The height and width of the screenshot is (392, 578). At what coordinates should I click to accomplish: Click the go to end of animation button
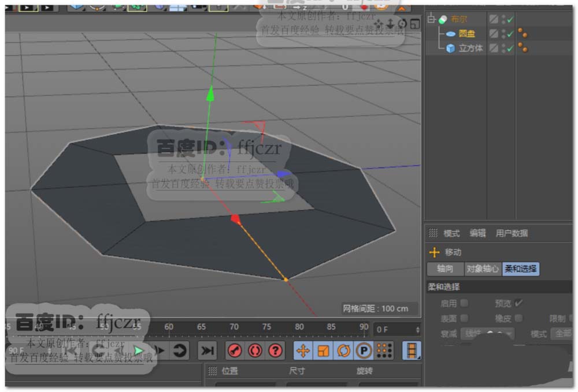(207, 350)
